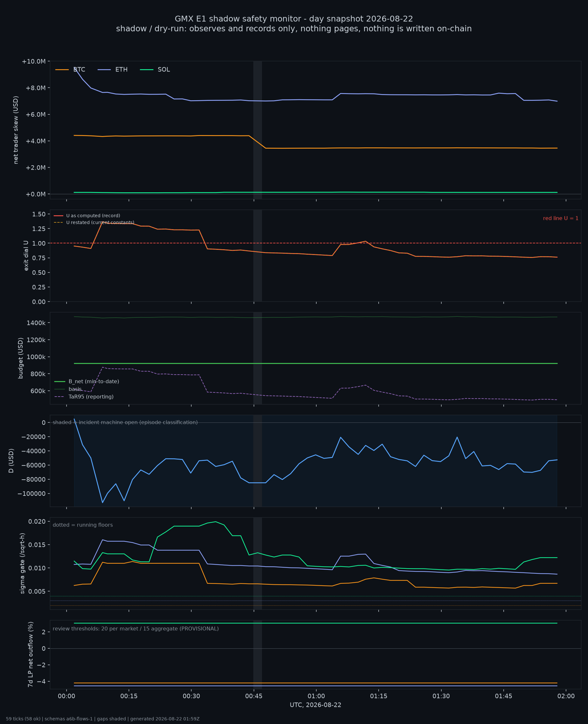
Task: Click the 'net trader skew (USD)' axis label
Action: tap(16, 130)
